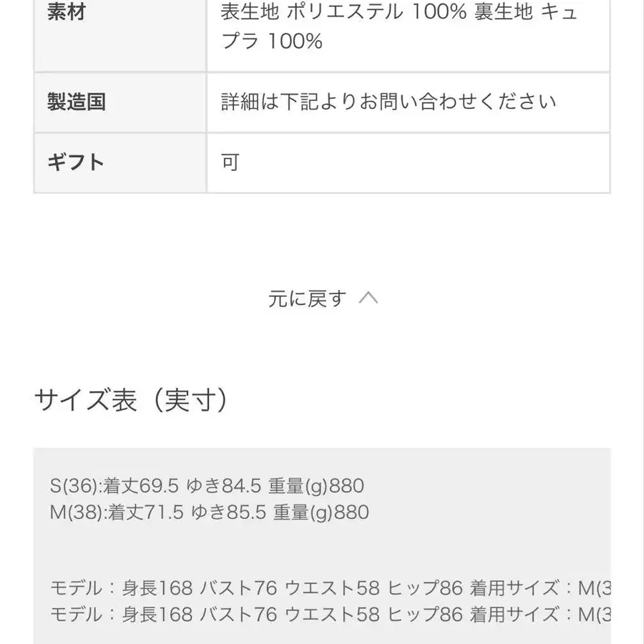This screenshot has width=644, height=644.
Task: Click ウエスト58 in the second モデル line
Action: [x=332, y=614]
